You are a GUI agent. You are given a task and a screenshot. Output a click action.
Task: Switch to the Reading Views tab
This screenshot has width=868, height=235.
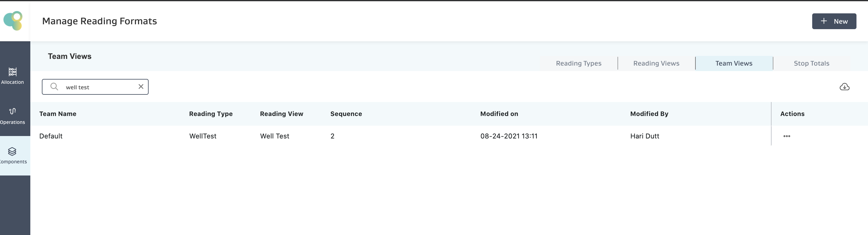tap(656, 63)
